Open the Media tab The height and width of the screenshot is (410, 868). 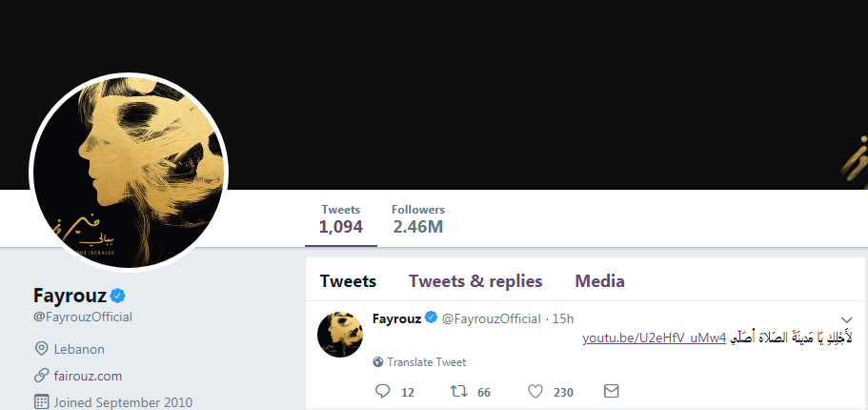(x=599, y=281)
